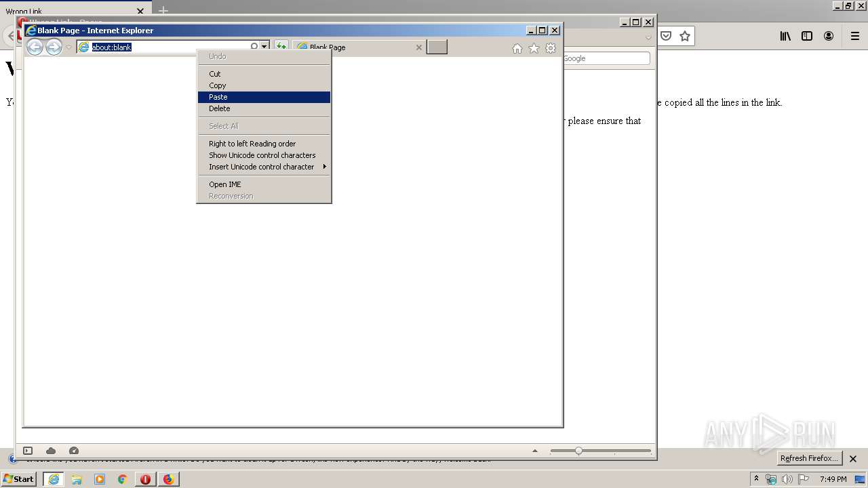Click Internet Explorer taskbar icon

pyautogui.click(x=54, y=479)
